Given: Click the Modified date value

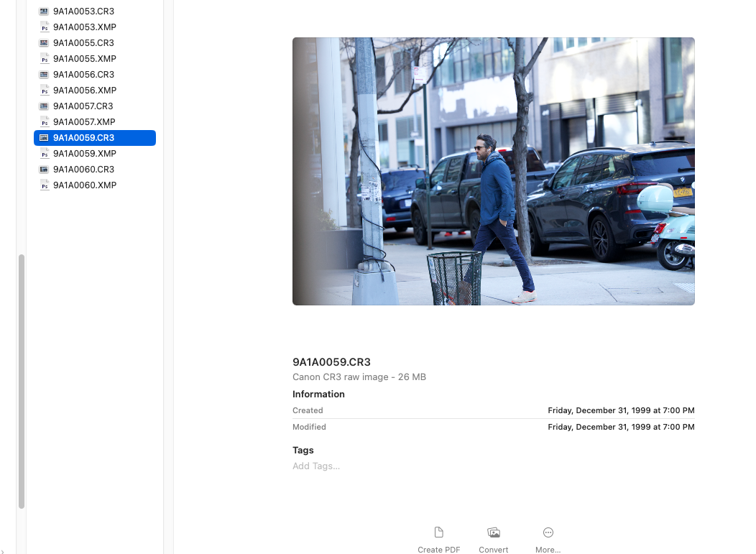Looking at the screenshot, I should pos(621,427).
